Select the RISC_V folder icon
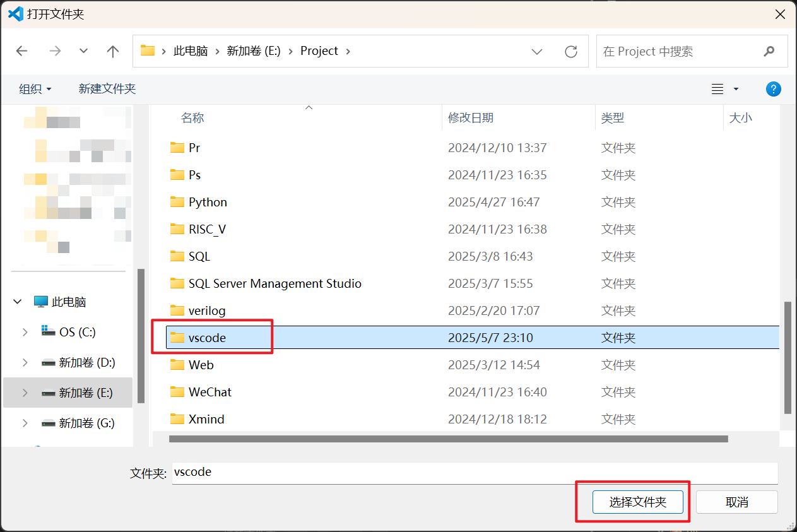Viewport: 797px width, 532px height. [177, 229]
